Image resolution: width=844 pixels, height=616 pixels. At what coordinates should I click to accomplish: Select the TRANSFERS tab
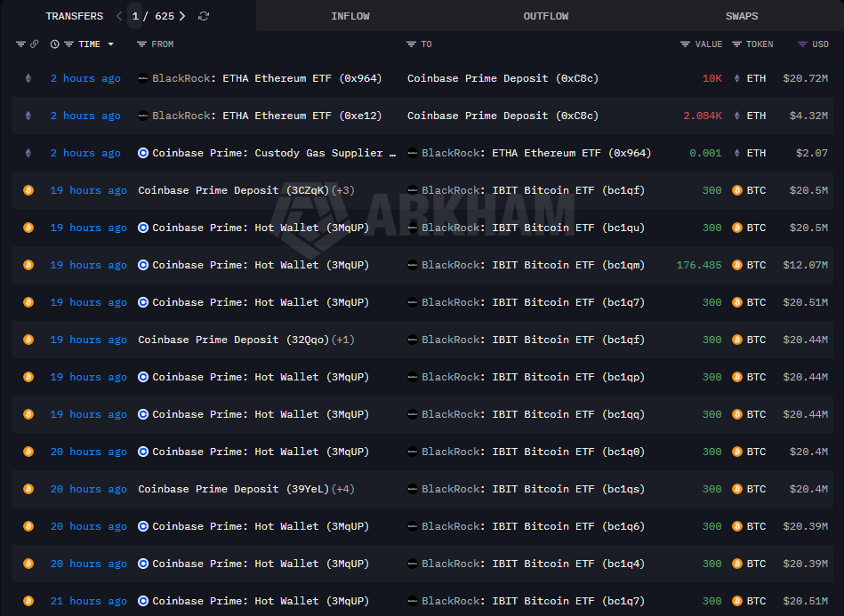[75, 16]
